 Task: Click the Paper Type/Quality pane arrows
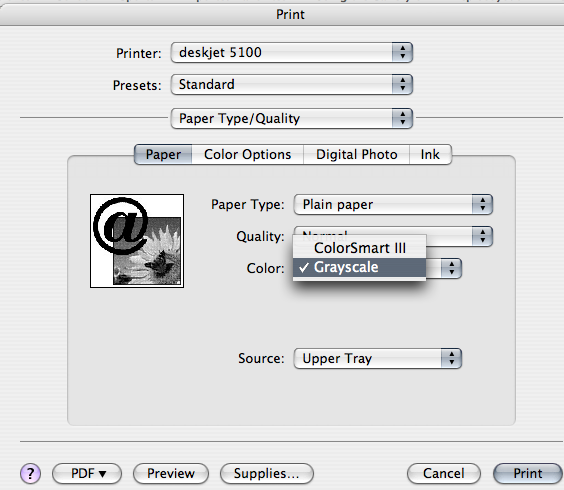(402, 118)
